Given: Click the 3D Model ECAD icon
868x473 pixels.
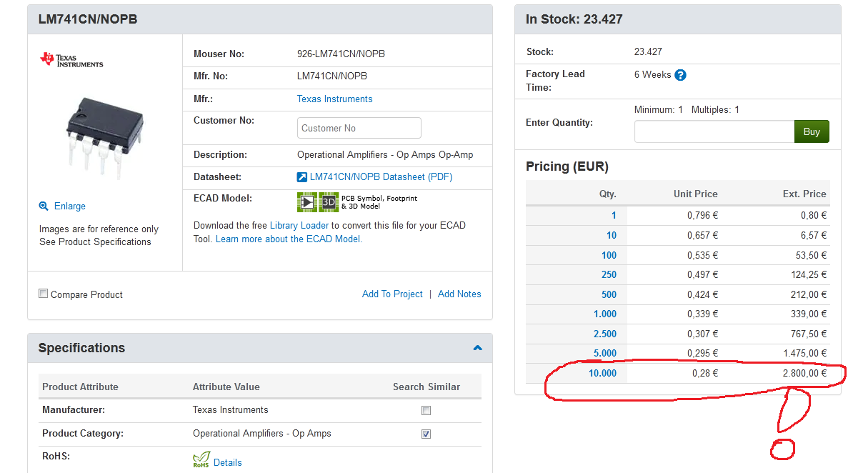Looking at the screenshot, I should pos(329,202).
